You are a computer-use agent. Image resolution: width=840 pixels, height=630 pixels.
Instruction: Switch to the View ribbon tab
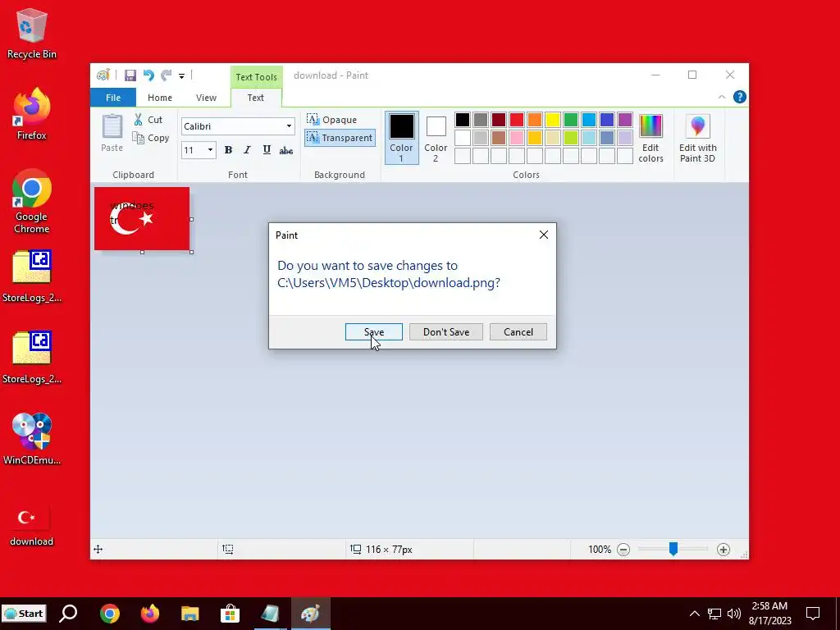click(x=206, y=98)
